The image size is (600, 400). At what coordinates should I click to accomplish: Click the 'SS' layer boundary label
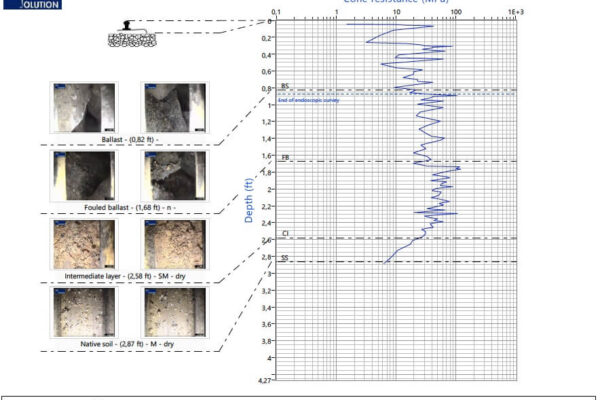285,258
